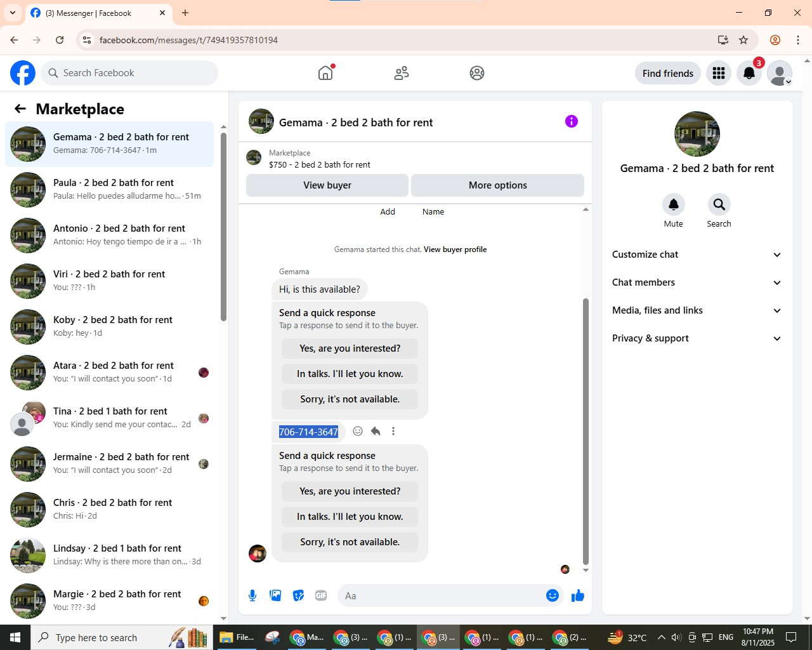Go back using the Marketplace arrow

point(20,109)
